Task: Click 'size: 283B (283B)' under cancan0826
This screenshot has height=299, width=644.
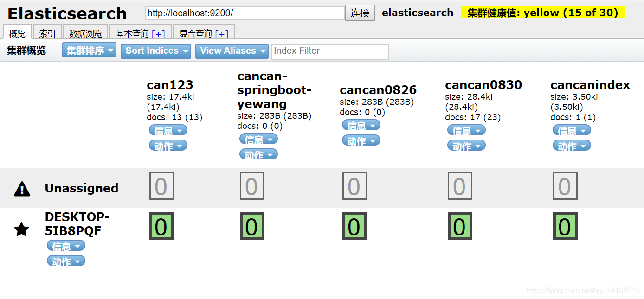Action: (x=377, y=102)
